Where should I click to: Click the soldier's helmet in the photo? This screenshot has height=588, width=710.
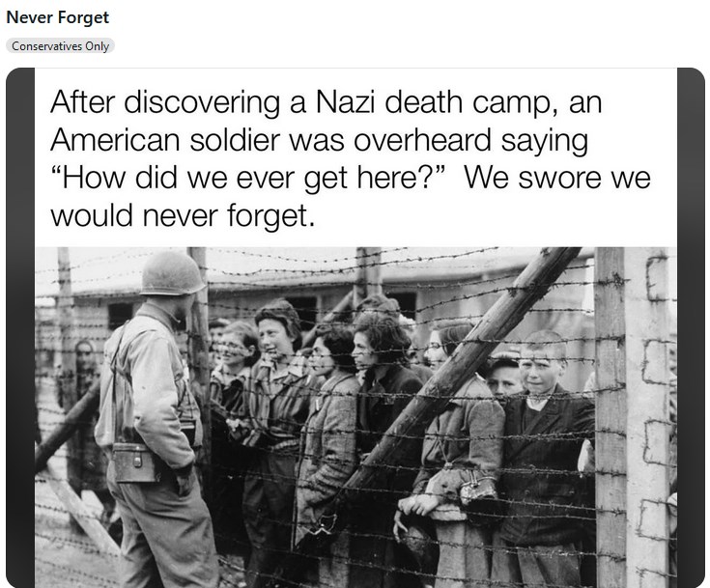click(172, 273)
